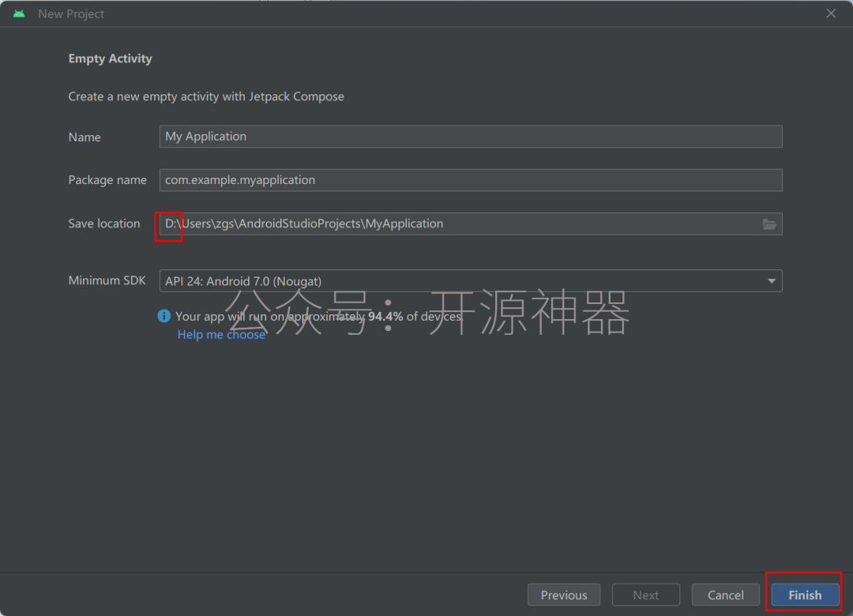
Task: Go back with the Previous button
Action: click(564, 595)
